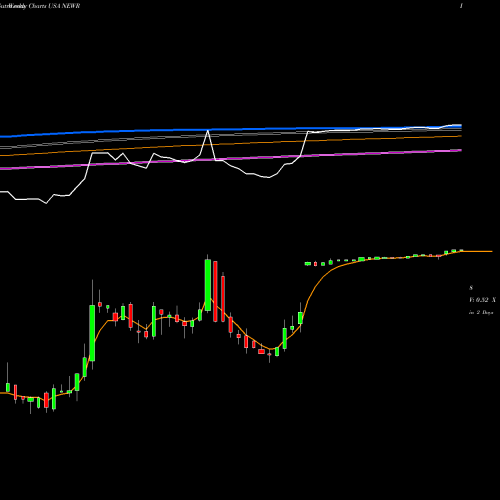Image resolution: width=500 pixels, height=500 pixels.
Task: Click the magenta moving average line
Action: point(230,159)
